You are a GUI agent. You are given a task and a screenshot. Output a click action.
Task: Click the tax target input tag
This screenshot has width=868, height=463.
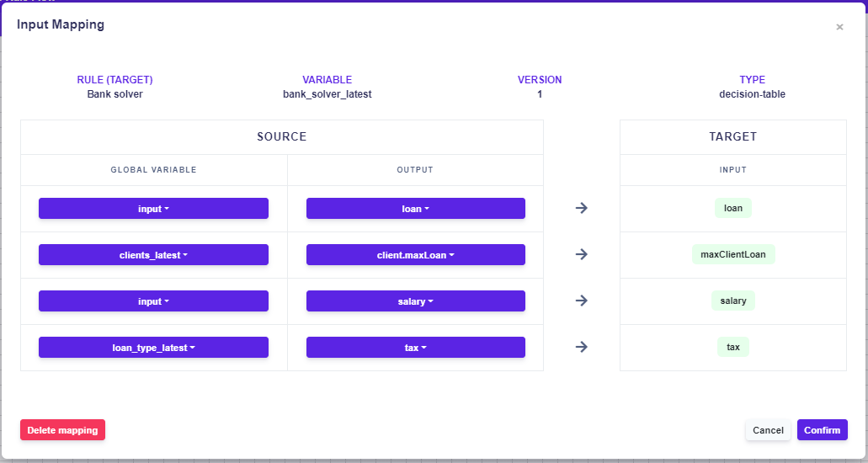pyautogui.click(x=733, y=347)
